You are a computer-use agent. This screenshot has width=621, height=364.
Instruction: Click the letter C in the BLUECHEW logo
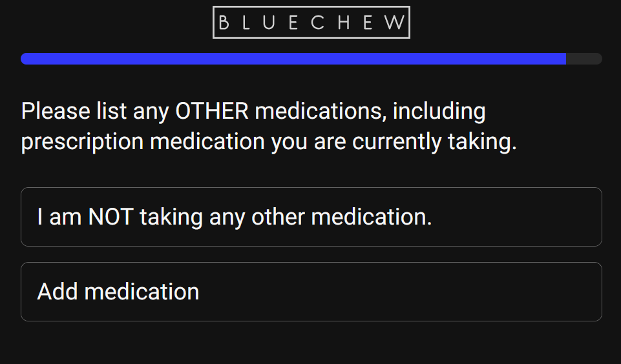click(318, 23)
